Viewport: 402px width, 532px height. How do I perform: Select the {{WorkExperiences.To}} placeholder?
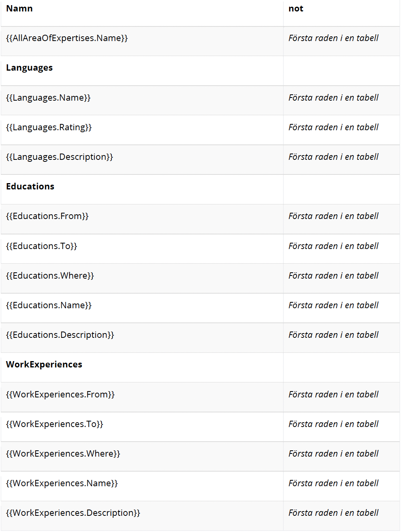click(x=54, y=424)
